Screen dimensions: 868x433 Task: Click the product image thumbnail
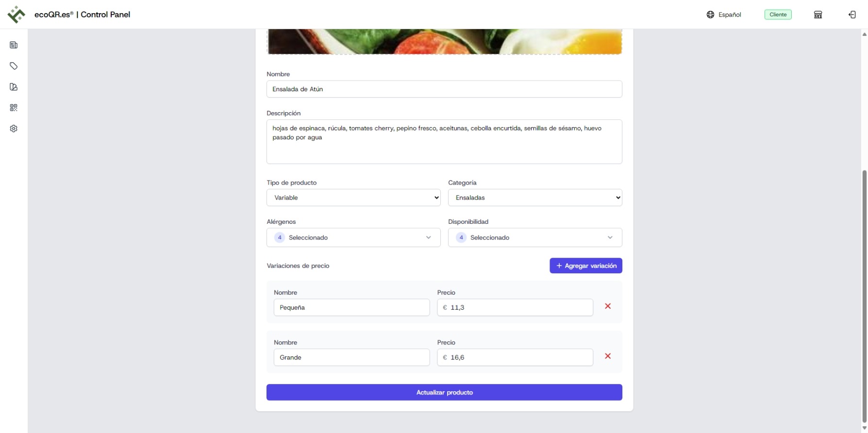(444, 42)
